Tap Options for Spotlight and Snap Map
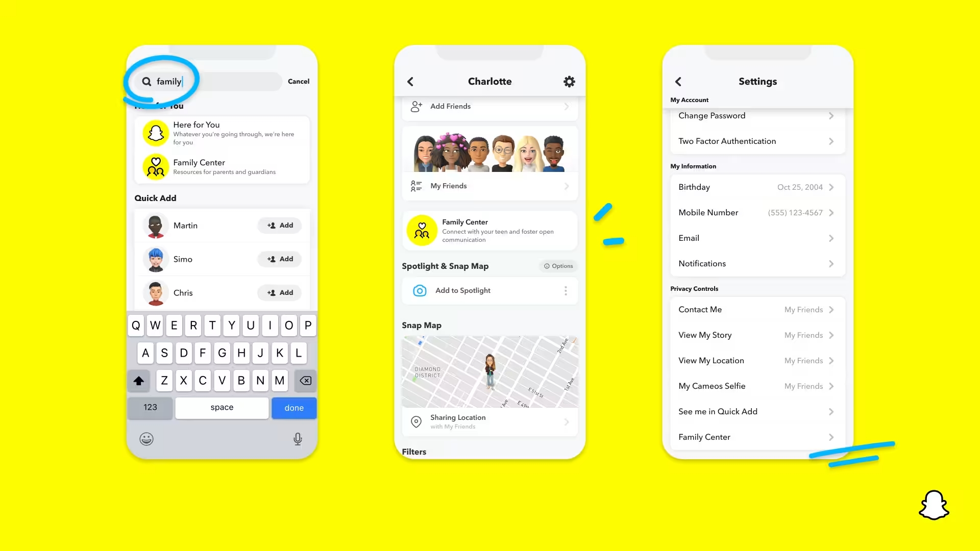980x551 pixels. 559,266
